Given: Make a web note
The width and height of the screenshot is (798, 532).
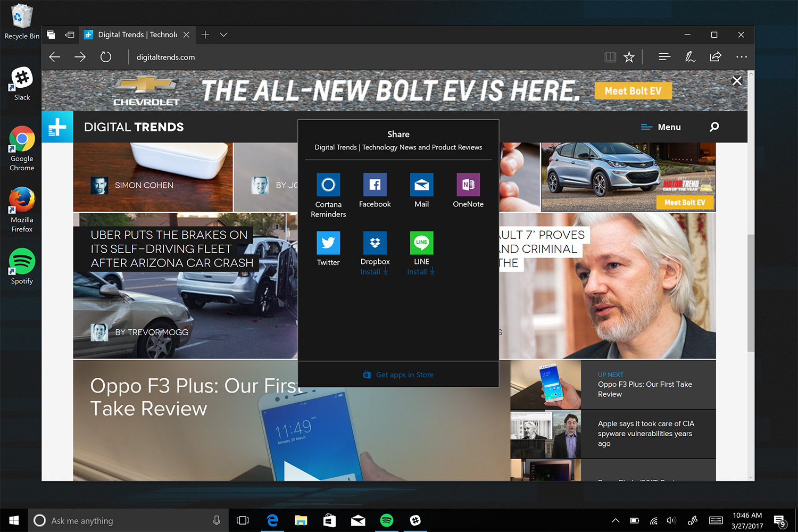Looking at the screenshot, I should tap(690, 56).
